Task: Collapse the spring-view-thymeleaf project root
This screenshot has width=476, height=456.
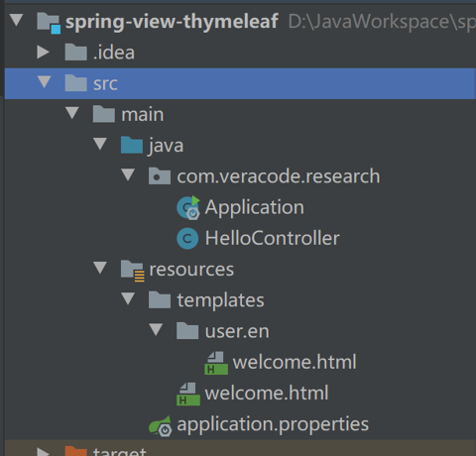Action: (16, 20)
